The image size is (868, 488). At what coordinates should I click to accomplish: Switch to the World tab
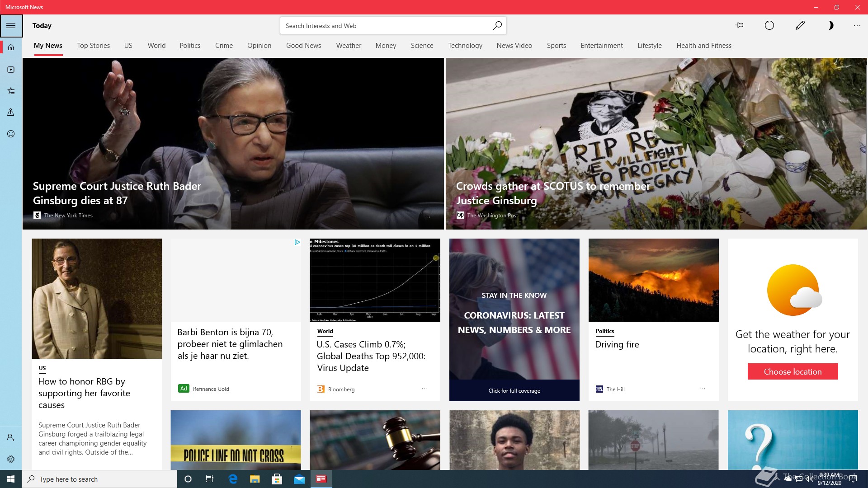(156, 46)
